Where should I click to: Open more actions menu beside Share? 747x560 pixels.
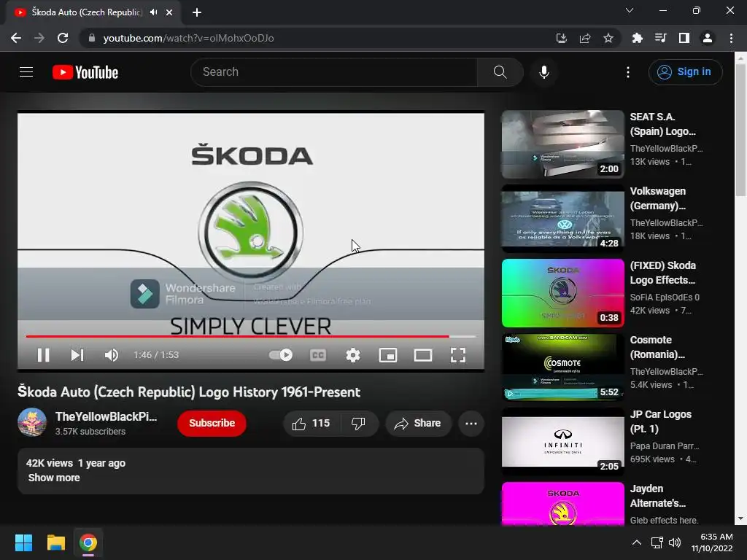click(x=471, y=423)
